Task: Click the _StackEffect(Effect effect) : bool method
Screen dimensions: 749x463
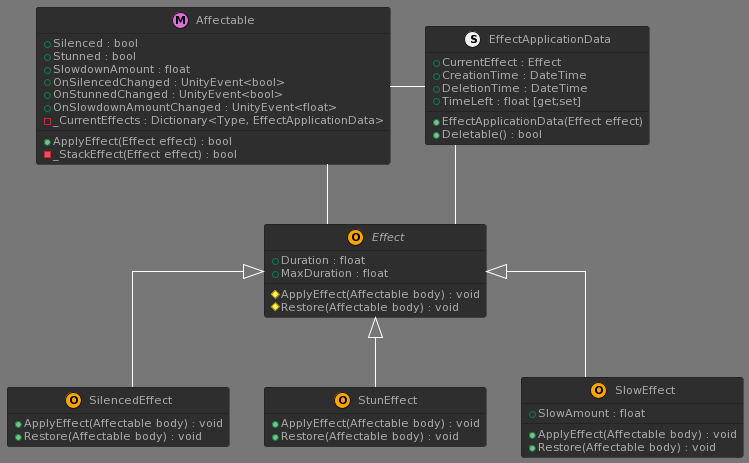Action: 145,154
